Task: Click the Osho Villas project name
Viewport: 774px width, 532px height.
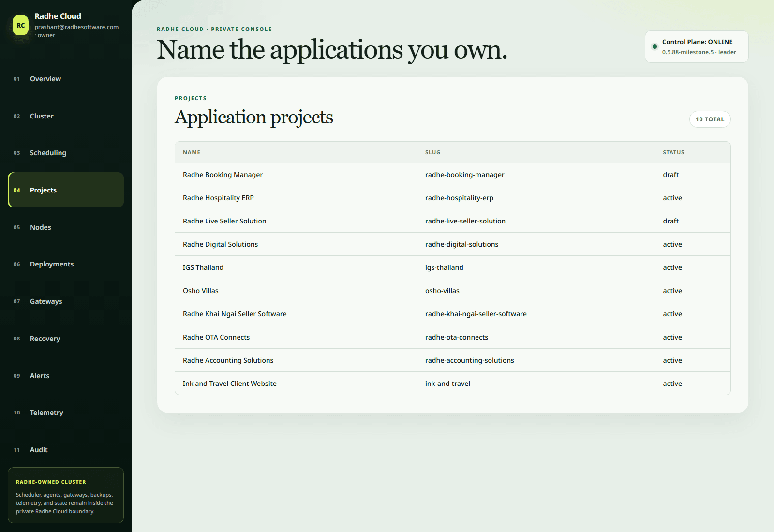Action: pos(201,291)
